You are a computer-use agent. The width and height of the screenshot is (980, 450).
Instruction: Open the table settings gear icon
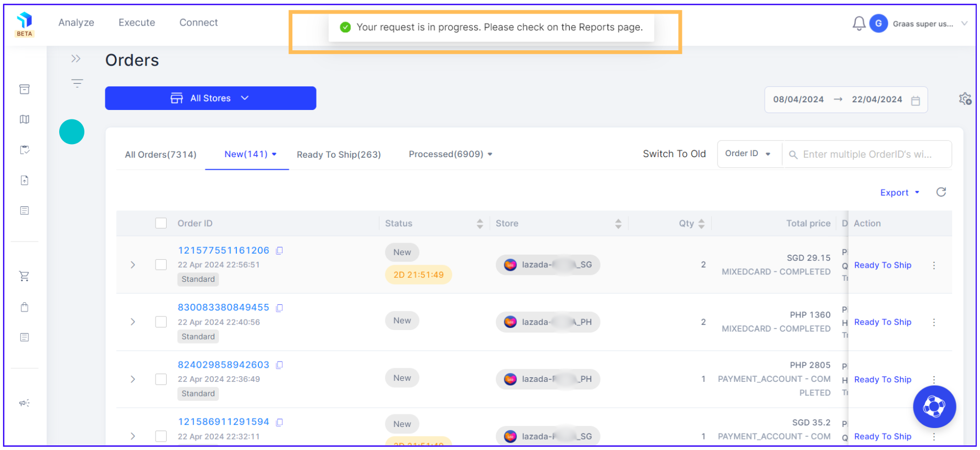tap(965, 98)
